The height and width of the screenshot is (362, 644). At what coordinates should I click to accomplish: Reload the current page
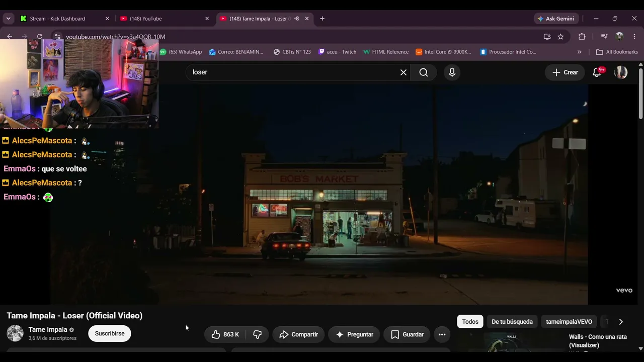[x=40, y=37]
